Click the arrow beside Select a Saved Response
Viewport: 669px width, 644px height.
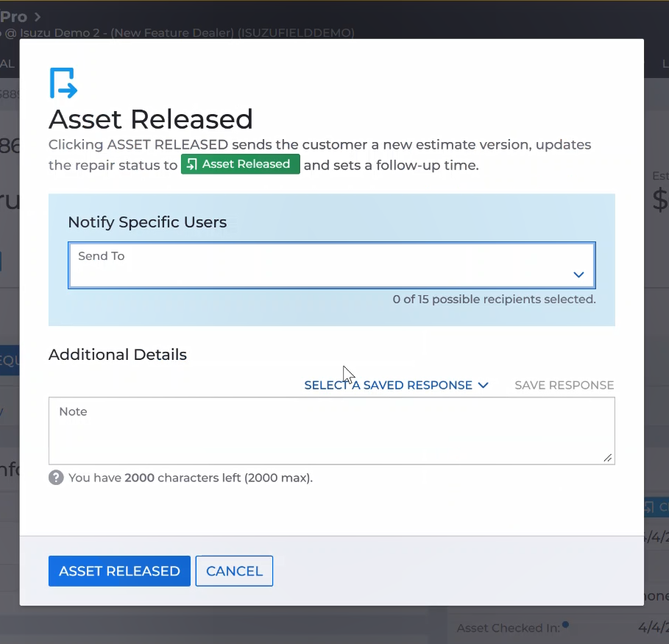pyautogui.click(x=483, y=385)
